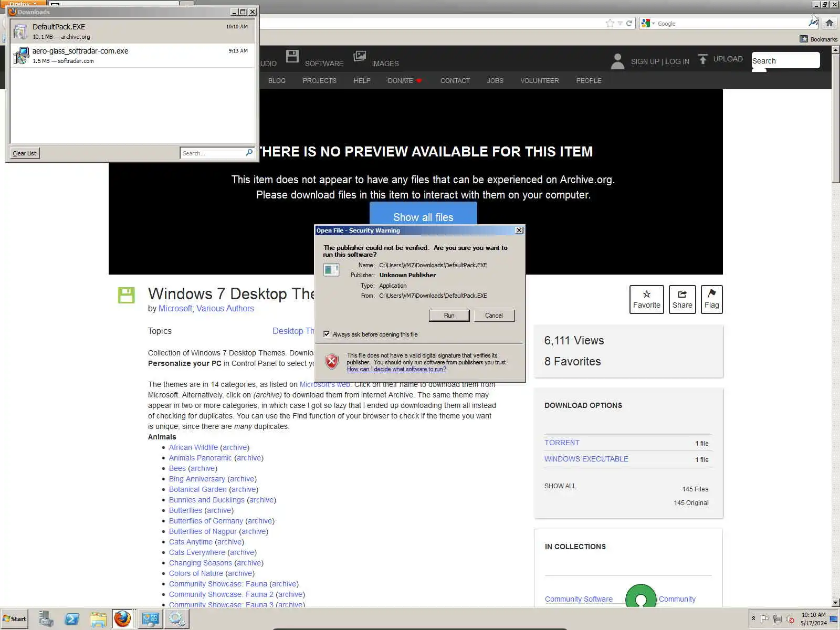Switch to Firefox taskbar icon
Image resolution: width=840 pixels, height=630 pixels.
(123, 618)
